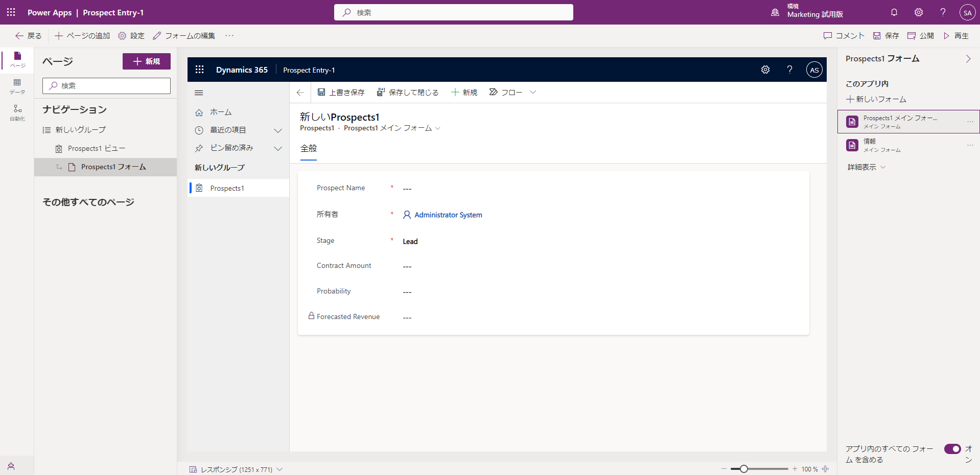Open the form selector chevron after Prospects1 メイン フォーム
Viewport: 980px width, 475px height.
tap(438, 128)
